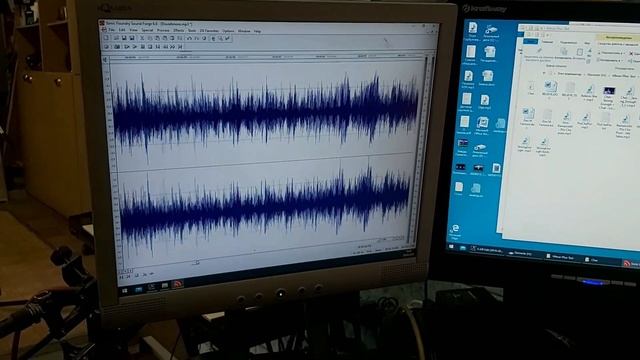Image resolution: width=640 pixels, height=360 pixels.
Task: Start playback with the Play button
Action: (x=135, y=47)
